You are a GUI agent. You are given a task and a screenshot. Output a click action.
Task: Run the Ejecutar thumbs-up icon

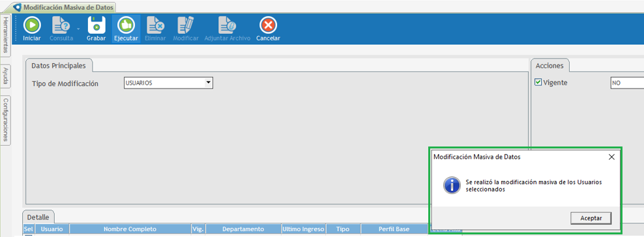pyautogui.click(x=125, y=25)
